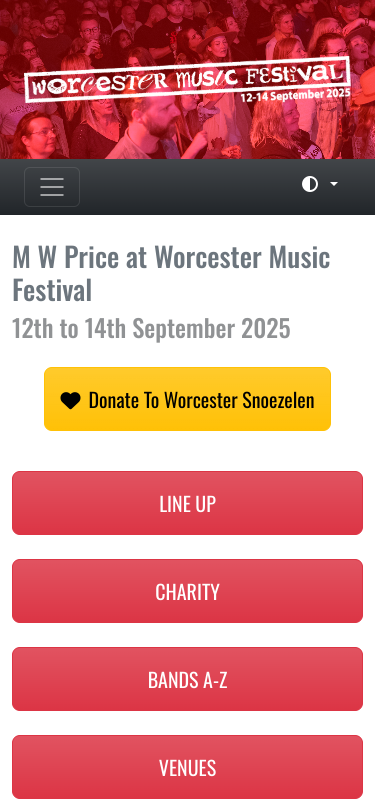Screen dimensions: 375x812
Task: Browse the BANDS A-Z list
Action: 188,679
